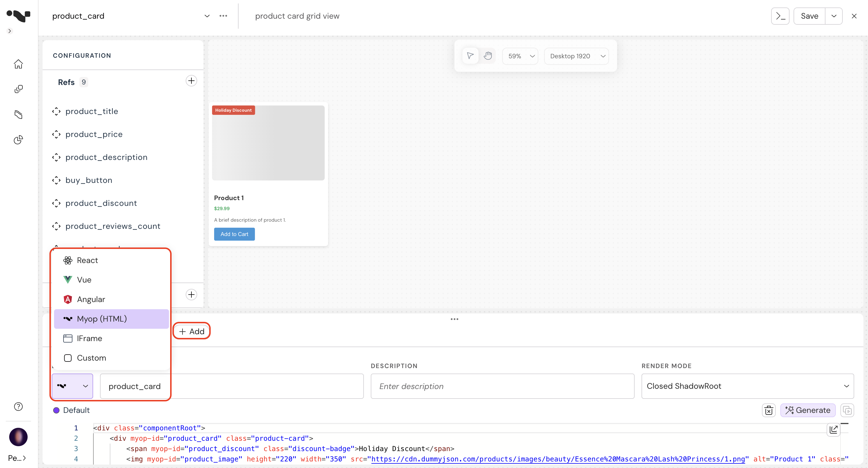Open the tag icon in sidebar
This screenshot has height=468, width=868.
[x=18, y=115]
